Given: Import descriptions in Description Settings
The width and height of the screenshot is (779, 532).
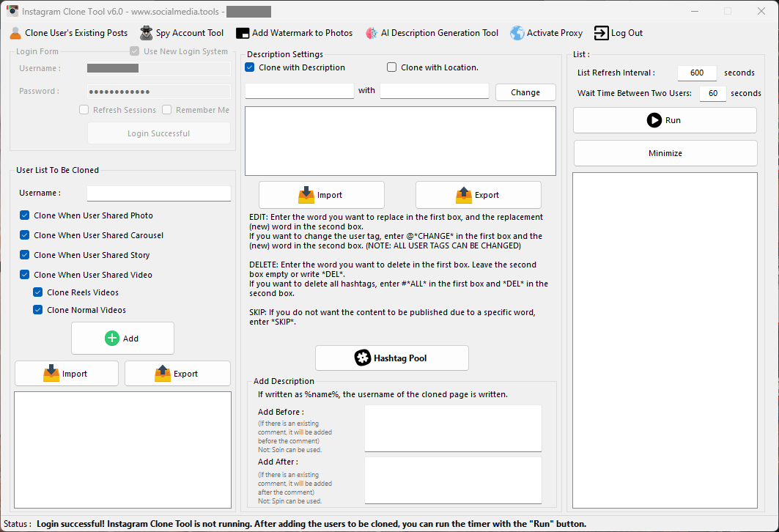Looking at the screenshot, I should pyautogui.click(x=322, y=195).
